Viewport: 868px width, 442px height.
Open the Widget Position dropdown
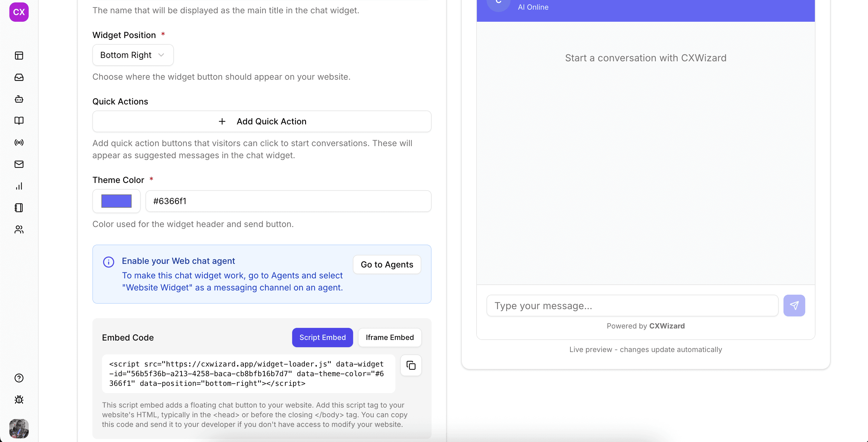click(132, 55)
